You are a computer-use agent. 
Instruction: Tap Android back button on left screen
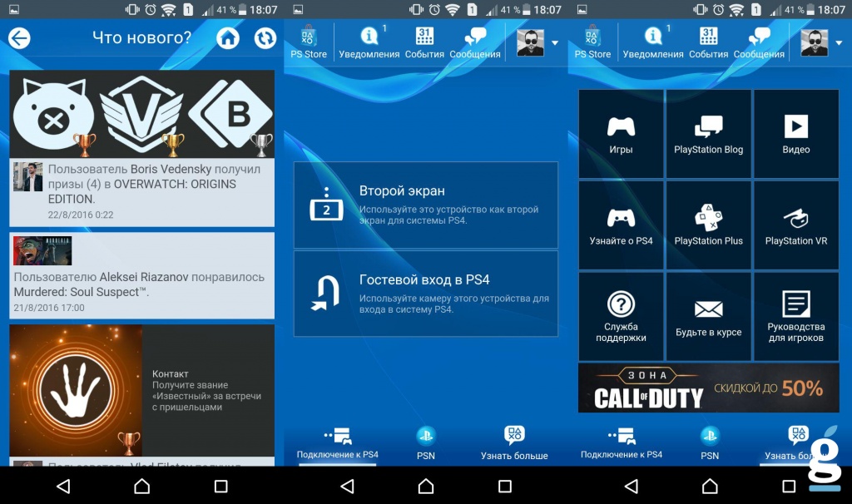[63, 486]
